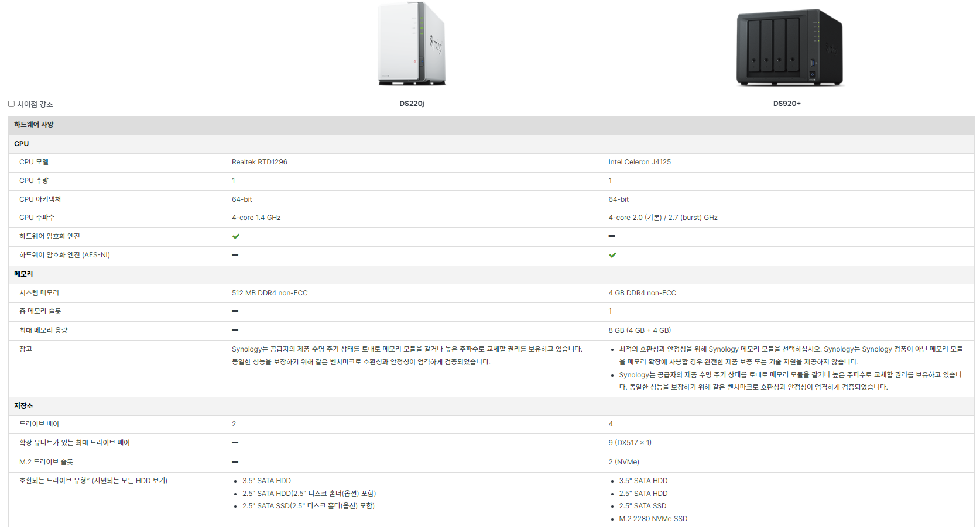Select the 4 GB DDR4 non-ECC value
The height and width of the screenshot is (527, 980).
coord(642,293)
